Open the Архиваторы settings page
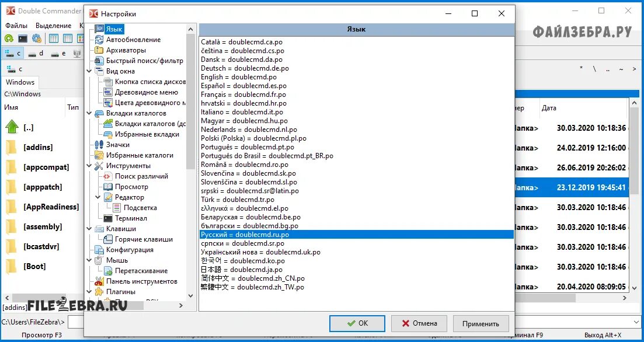The height and width of the screenshot is (342, 644). click(x=126, y=50)
